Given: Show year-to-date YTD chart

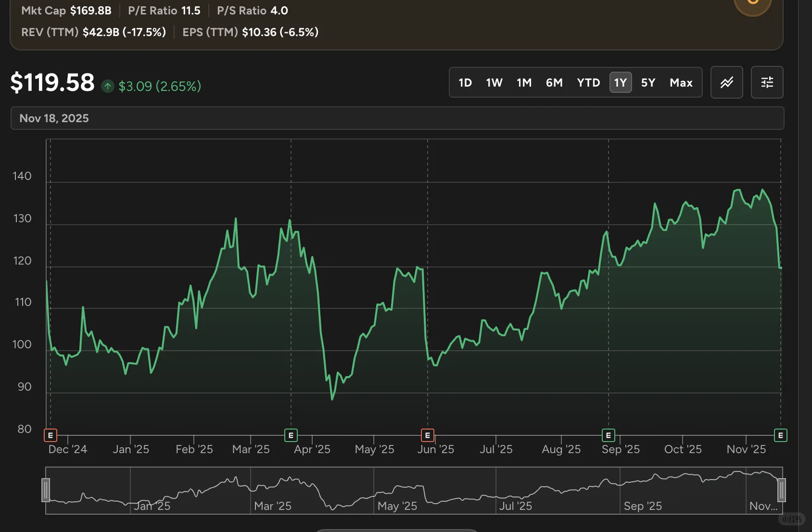Looking at the screenshot, I should (588, 83).
